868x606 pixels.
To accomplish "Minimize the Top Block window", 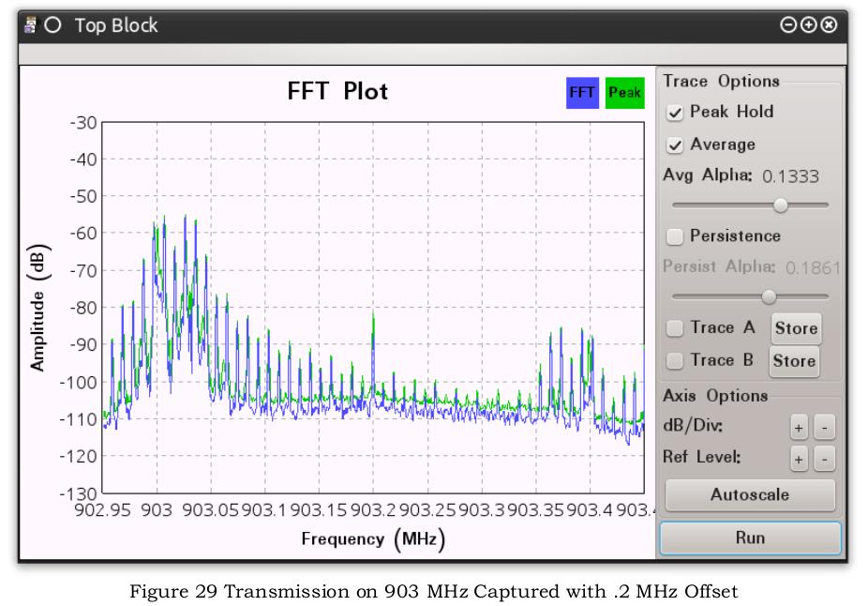I will click(x=787, y=25).
